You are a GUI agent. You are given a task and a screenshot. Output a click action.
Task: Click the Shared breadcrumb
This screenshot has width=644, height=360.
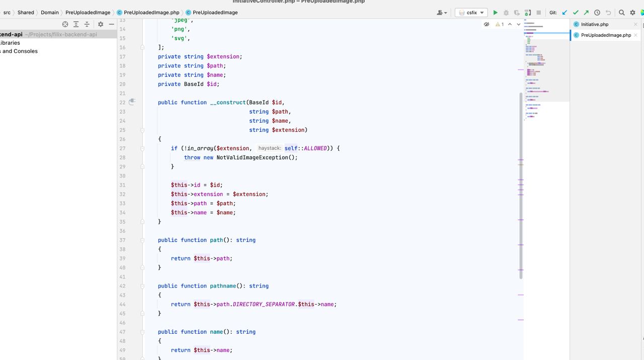tap(26, 13)
